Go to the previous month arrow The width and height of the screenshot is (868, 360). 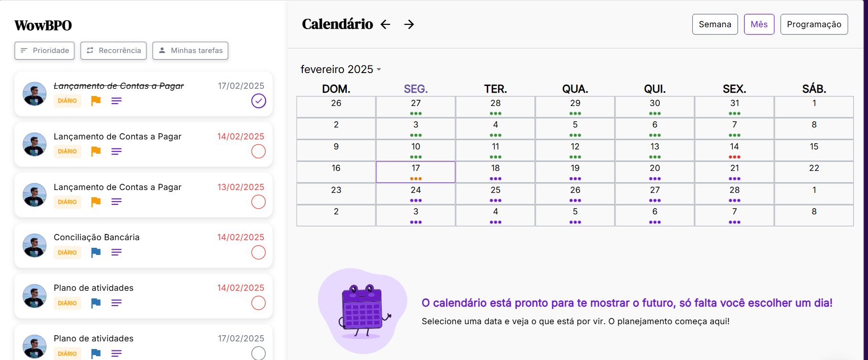click(x=386, y=24)
